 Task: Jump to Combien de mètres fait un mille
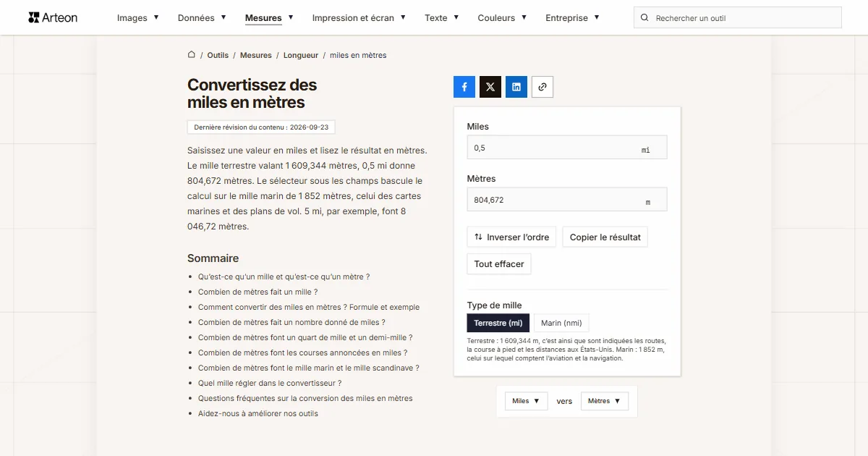click(258, 292)
